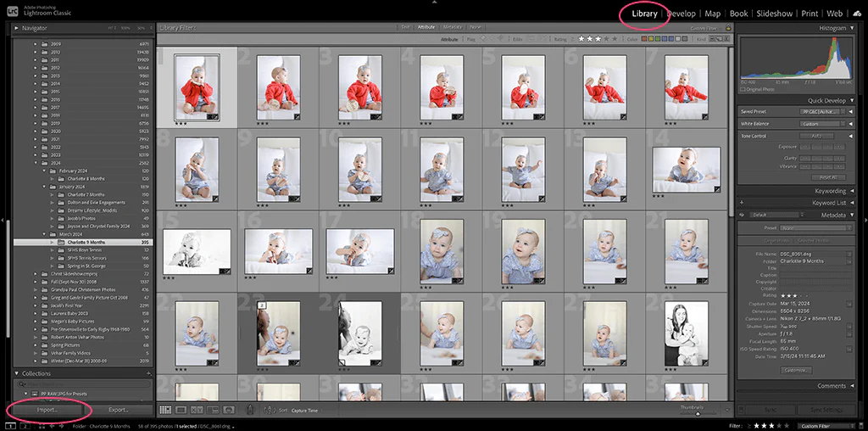Collapse the Histogram panel
Screen dimensions: 868x431
coord(851,28)
